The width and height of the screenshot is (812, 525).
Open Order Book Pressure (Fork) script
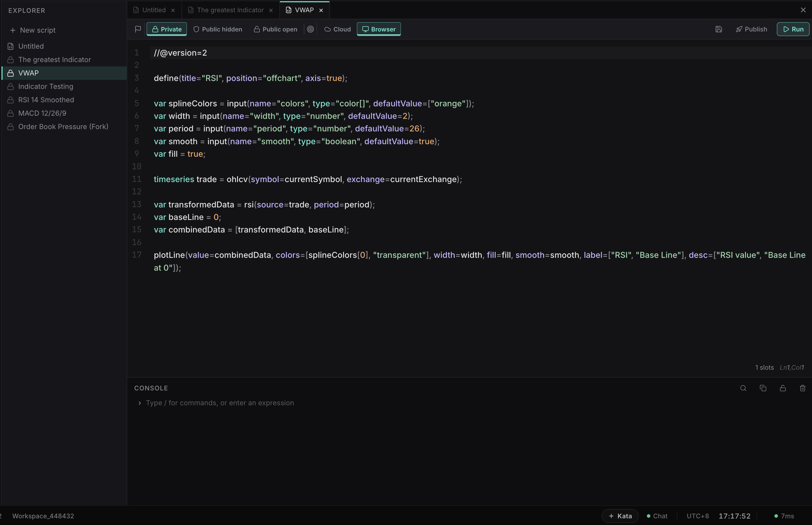tap(64, 127)
